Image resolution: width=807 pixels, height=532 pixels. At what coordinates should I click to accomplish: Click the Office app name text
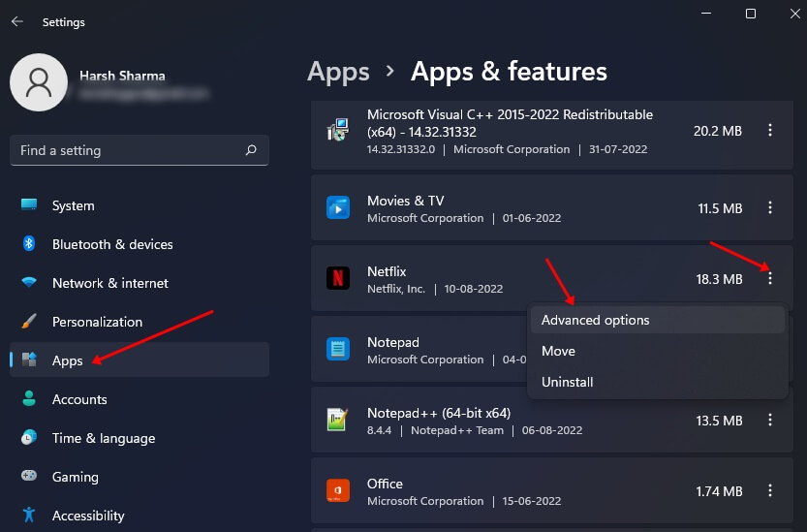[x=385, y=484]
